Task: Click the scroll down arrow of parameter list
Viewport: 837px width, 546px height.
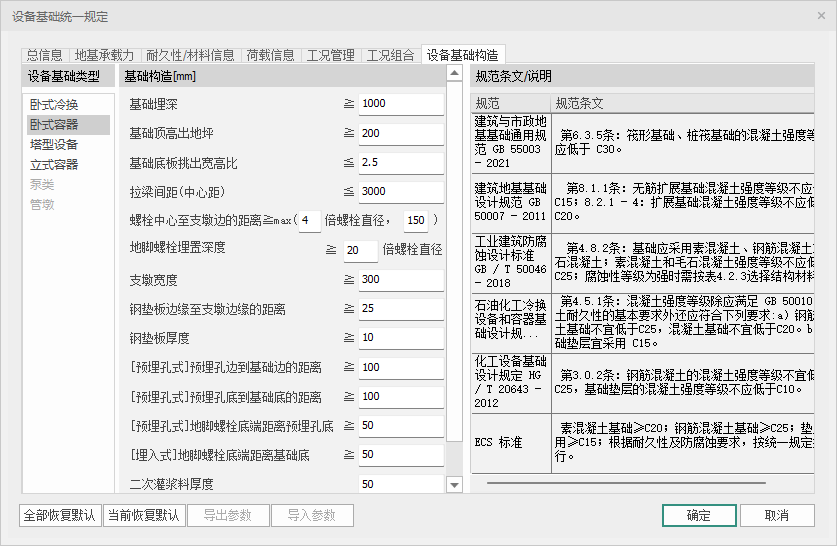Action: coord(454,485)
